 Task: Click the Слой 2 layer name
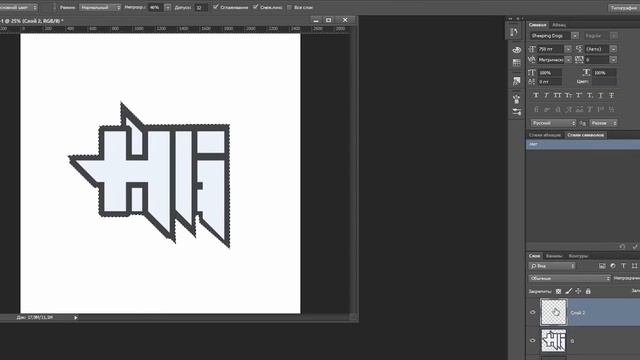pyautogui.click(x=578, y=313)
